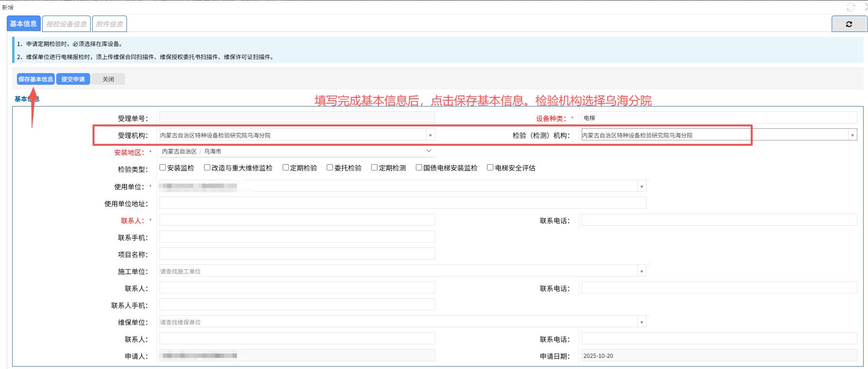Click the 使用单位地址 text field
Viewport: 868px width, 369px height.
point(402,203)
